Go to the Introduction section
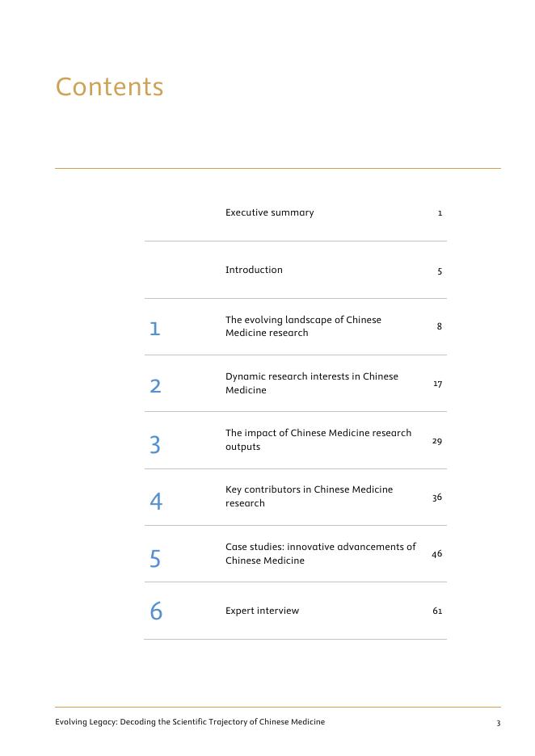 [254, 271]
